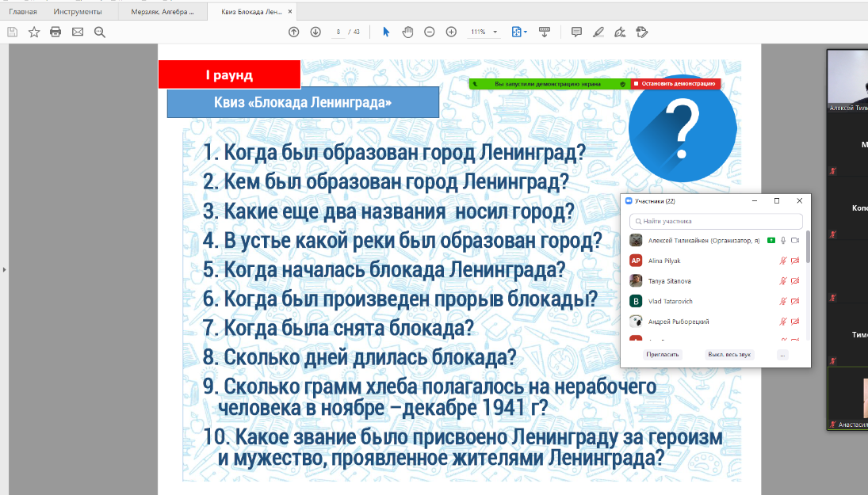Open the Инструменты tab
The height and width of the screenshot is (495, 868).
tap(78, 12)
